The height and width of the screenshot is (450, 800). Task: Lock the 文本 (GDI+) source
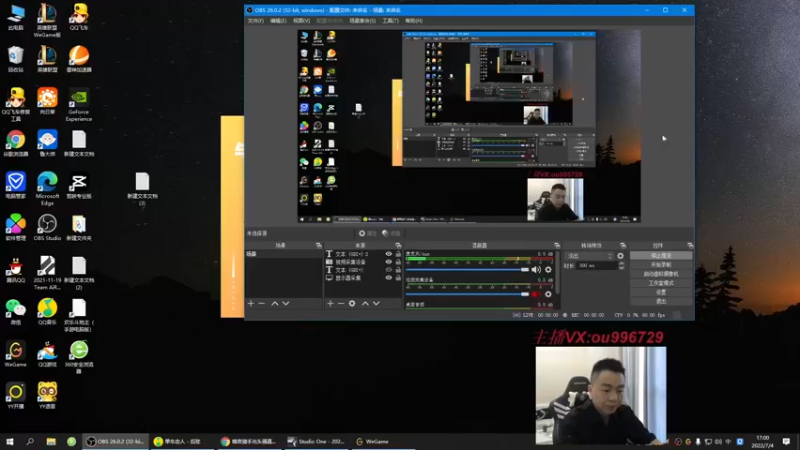coord(398,270)
